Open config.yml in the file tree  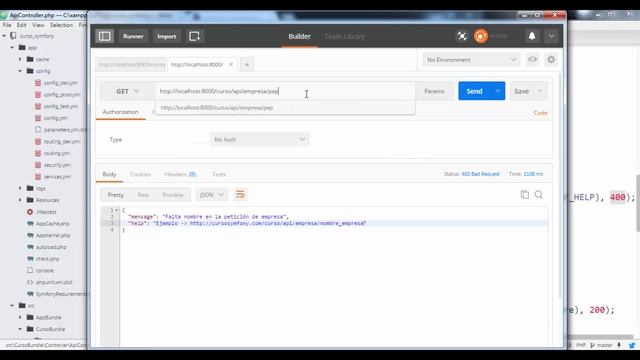[x=56, y=118]
